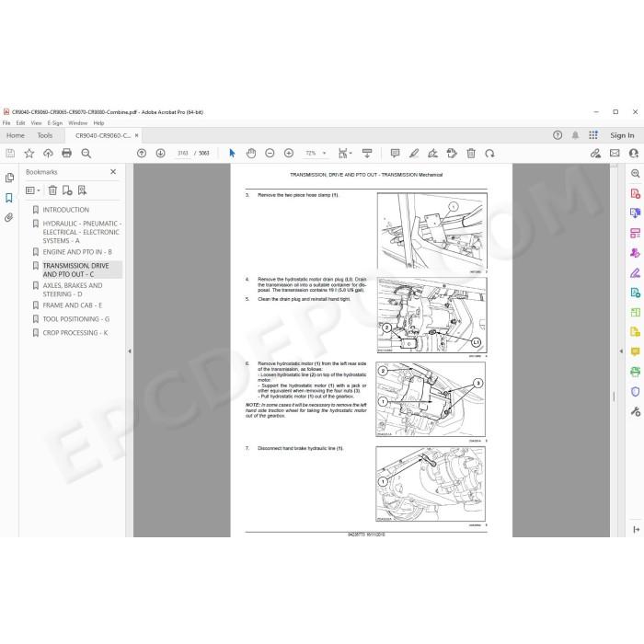Open Protect shield tool in right pane
The width and height of the screenshot is (644, 644).
pos(635,391)
